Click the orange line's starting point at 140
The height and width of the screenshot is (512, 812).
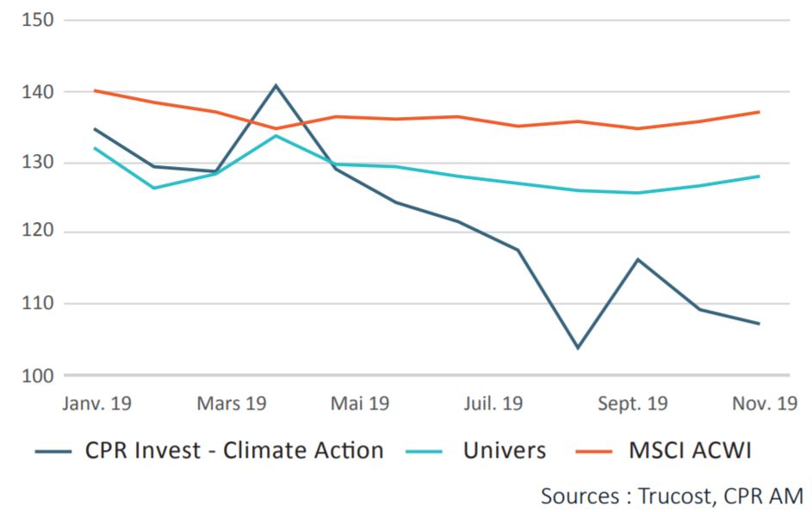click(95, 90)
